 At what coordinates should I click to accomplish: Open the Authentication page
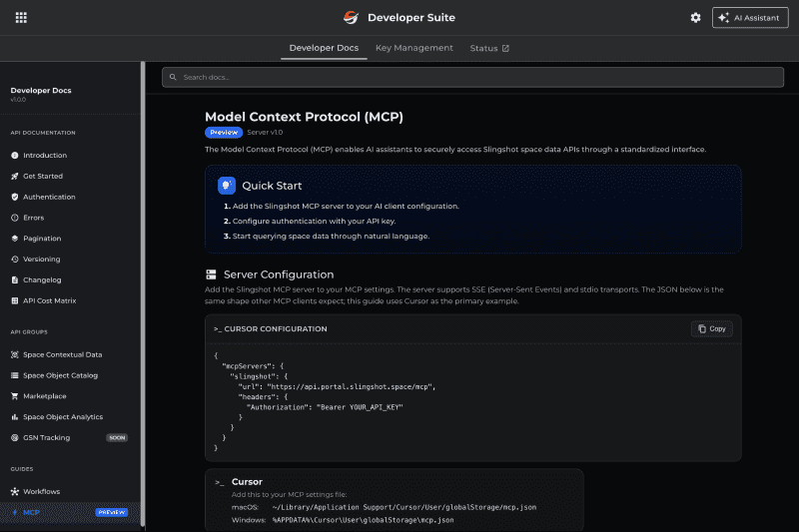(x=49, y=197)
